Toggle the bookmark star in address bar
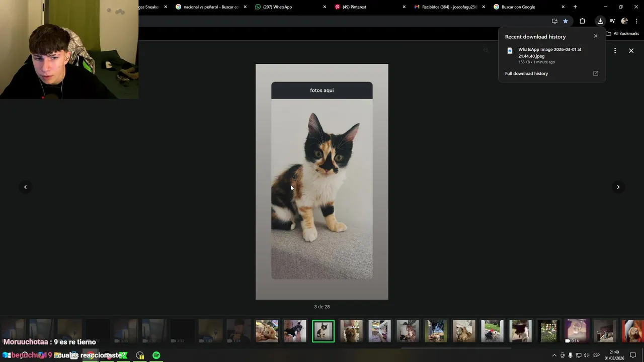644x362 pixels. [x=566, y=21]
